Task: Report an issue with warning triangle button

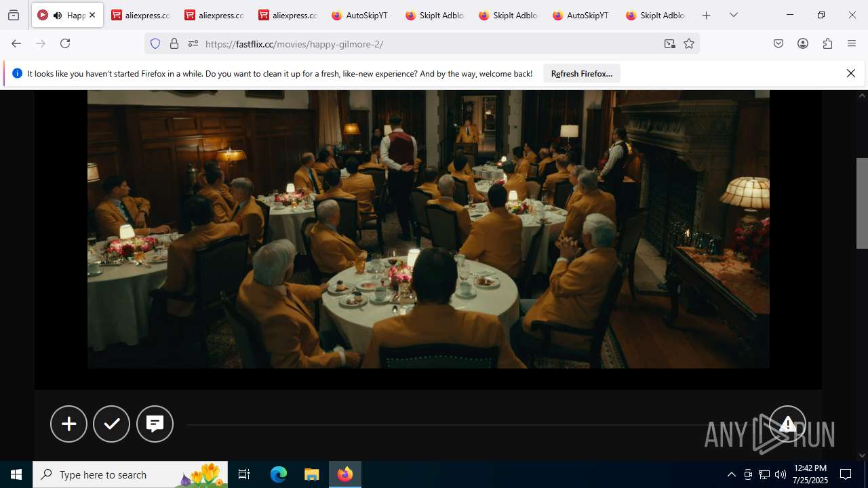Action: tap(787, 424)
